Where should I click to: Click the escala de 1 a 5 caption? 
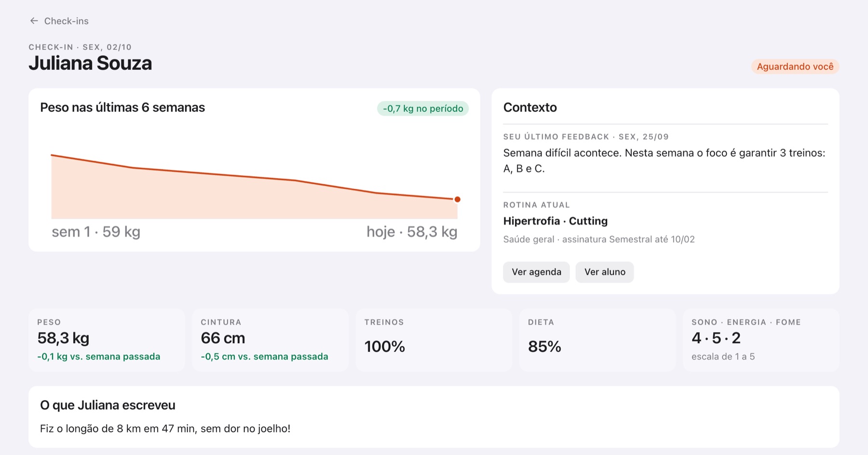click(723, 357)
